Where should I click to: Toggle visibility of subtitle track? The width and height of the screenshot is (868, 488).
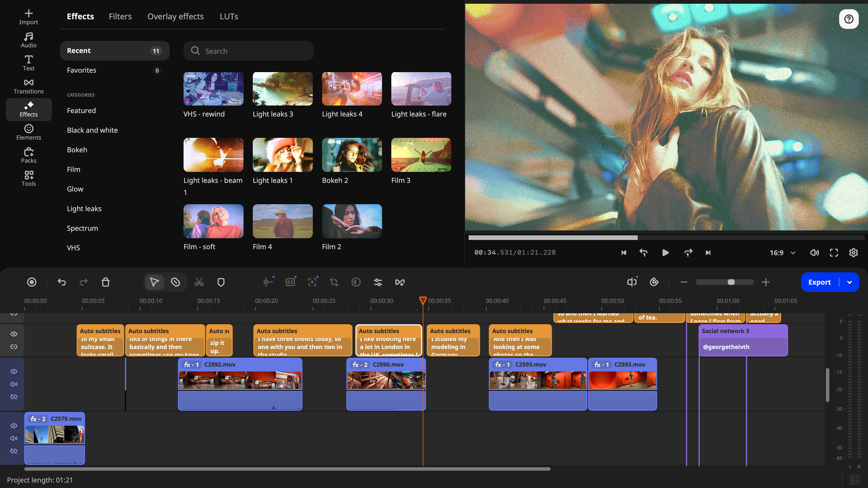click(14, 334)
